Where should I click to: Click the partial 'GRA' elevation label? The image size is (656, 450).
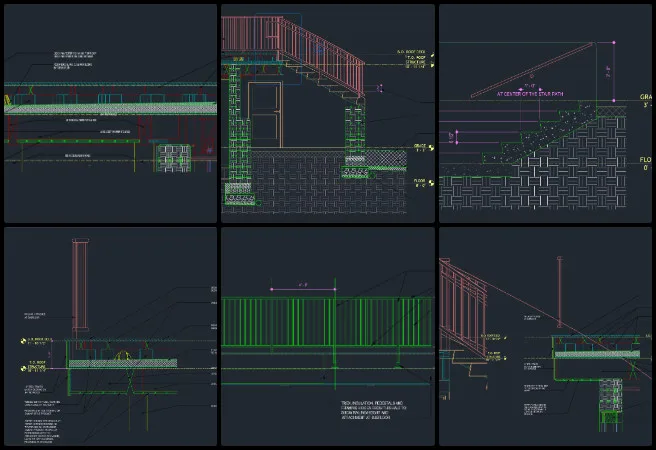click(x=645, y=97)
